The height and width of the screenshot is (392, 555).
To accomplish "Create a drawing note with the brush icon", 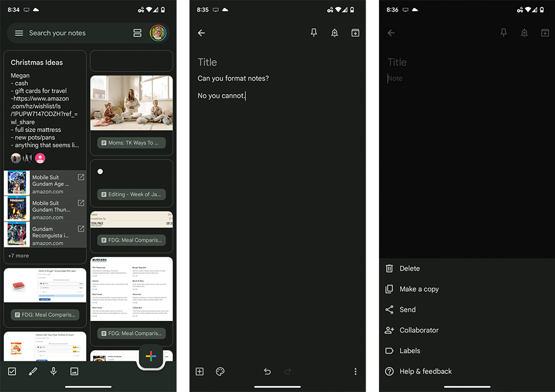I will tap(33, 371).
